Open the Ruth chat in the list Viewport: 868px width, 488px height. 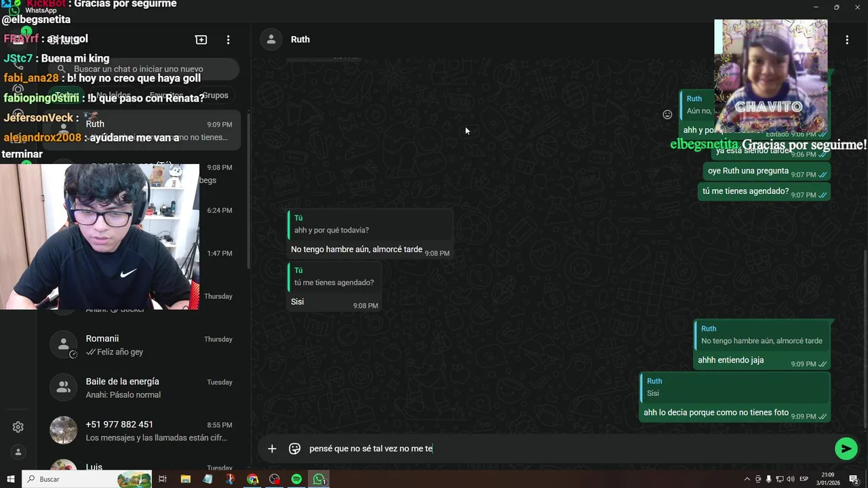[x=142, y=130]
